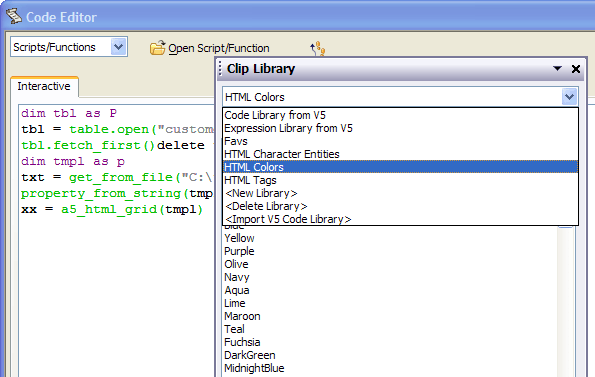Viewport: 595px width, 377px height.
Task: Select the Olive color clip
Action: (236, 264)
